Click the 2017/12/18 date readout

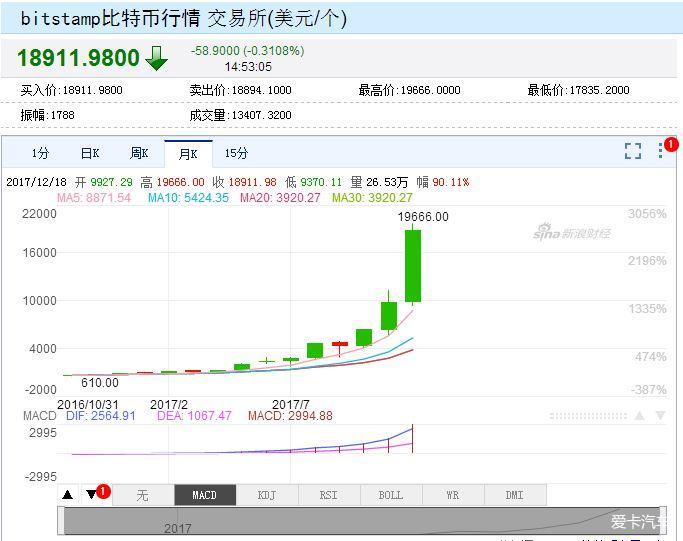[37, 182]
